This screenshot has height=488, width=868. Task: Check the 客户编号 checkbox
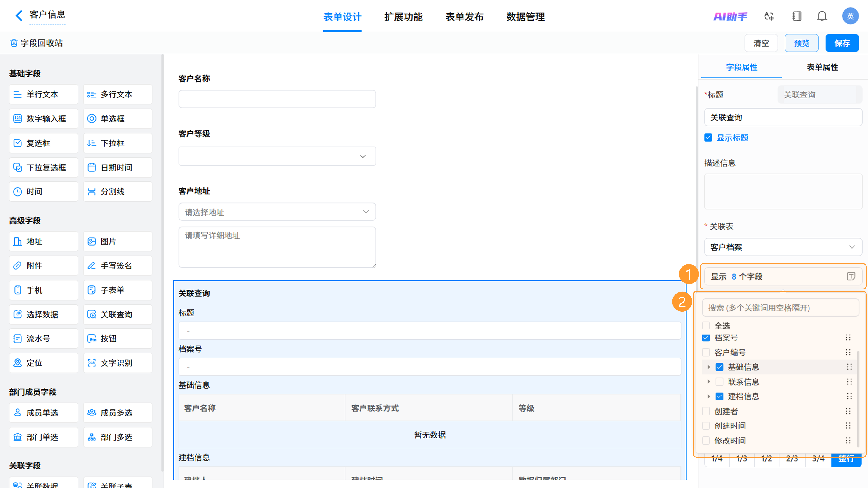click(x=706, y=353)
